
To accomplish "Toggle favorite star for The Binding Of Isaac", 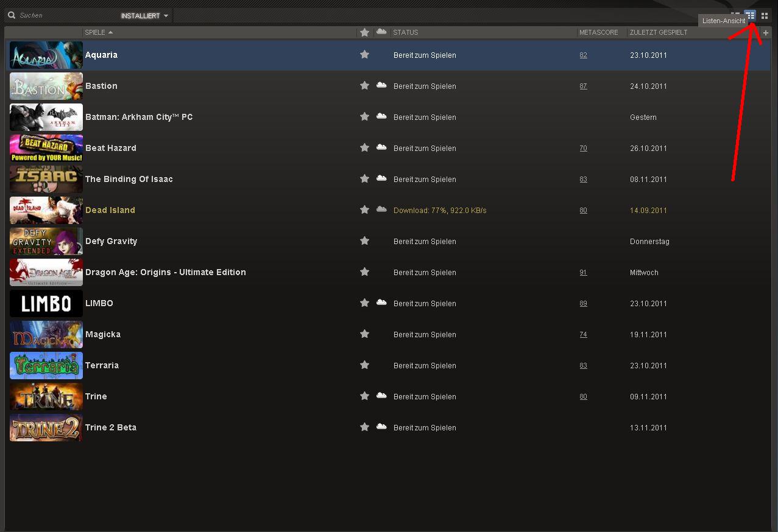I will click(364, 179).
